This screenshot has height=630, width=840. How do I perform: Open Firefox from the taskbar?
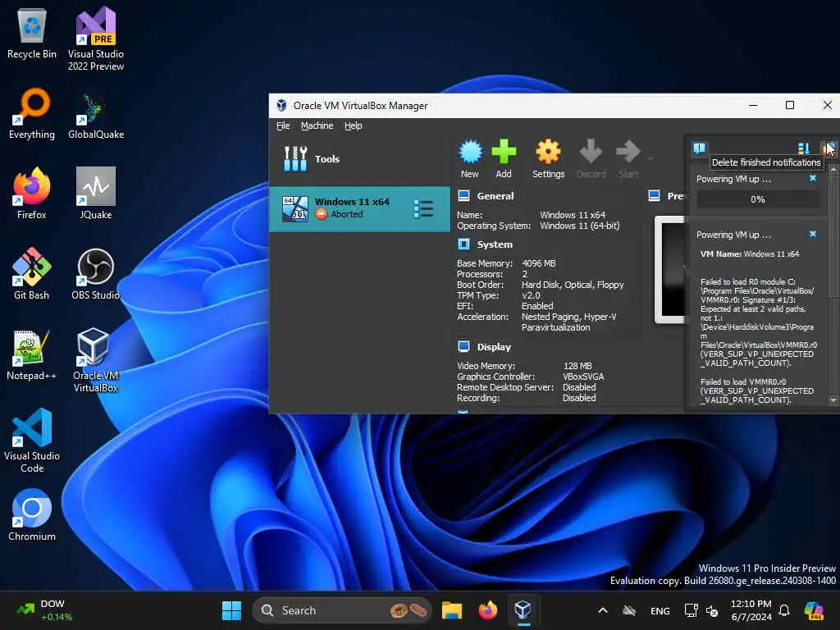click(487, 610)
